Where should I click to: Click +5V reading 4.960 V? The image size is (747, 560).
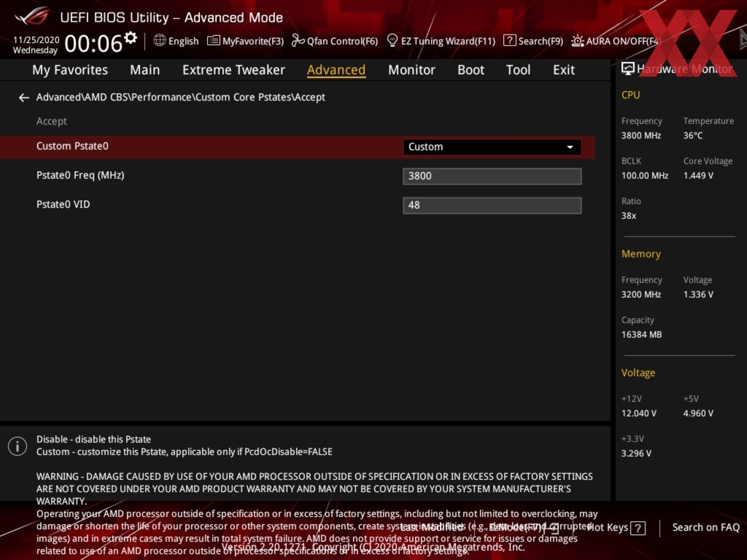[x=698, y=413]
